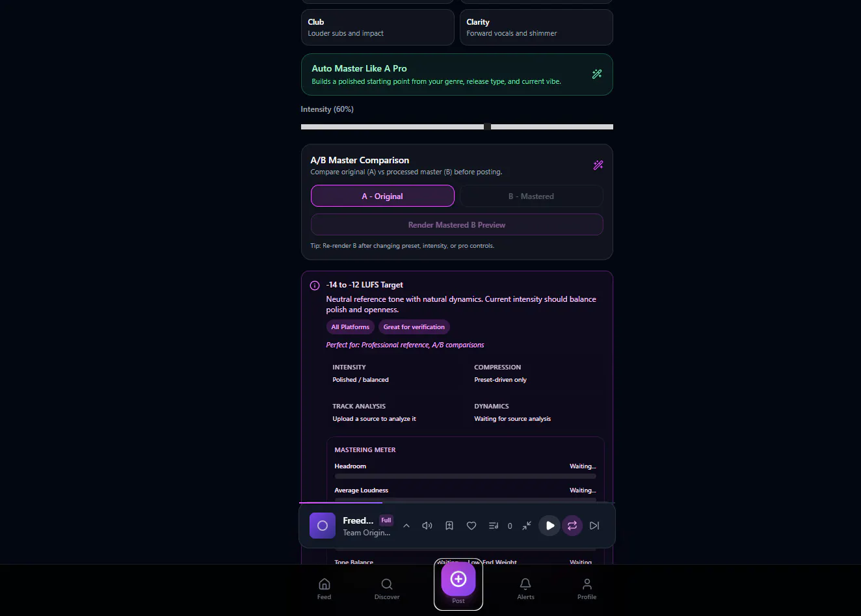Like the track with the heart icon
This screenshot has width=861, height=616.
click(x=471, y=526)
